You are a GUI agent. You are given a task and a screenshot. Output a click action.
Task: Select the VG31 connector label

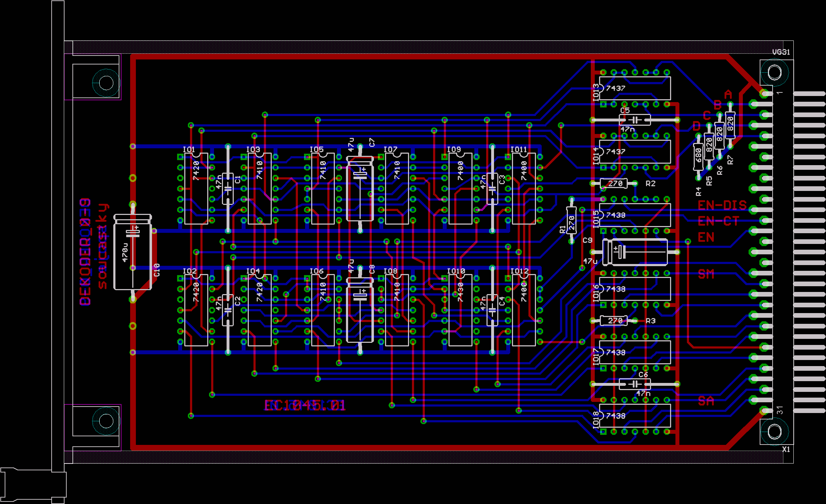[x=781, y=52]
